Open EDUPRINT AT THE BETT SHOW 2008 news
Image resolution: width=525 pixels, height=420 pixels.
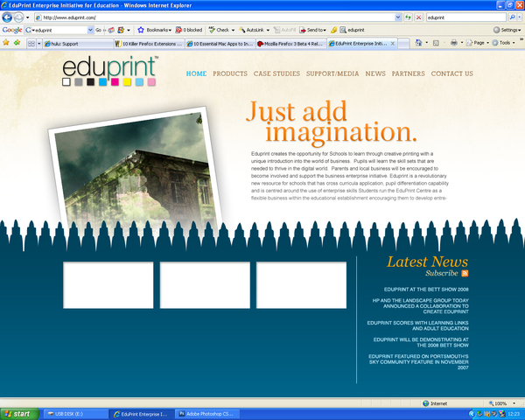(x=426, y=290)
